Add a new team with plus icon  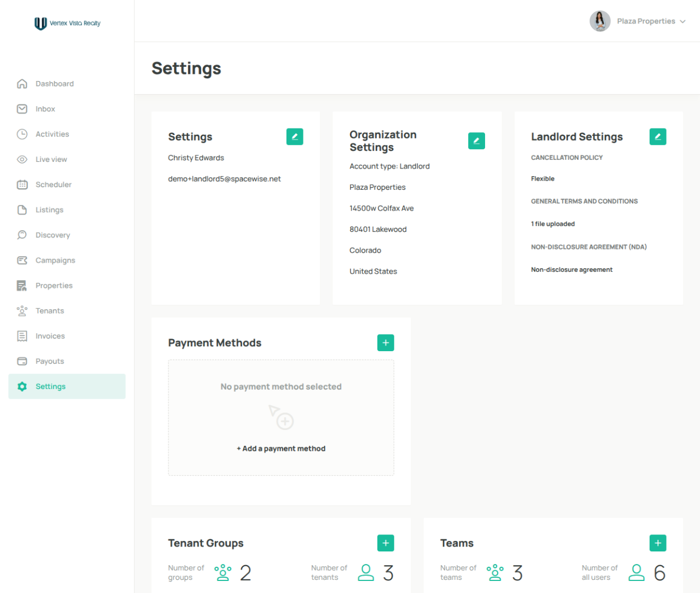(x=658, y=543)
